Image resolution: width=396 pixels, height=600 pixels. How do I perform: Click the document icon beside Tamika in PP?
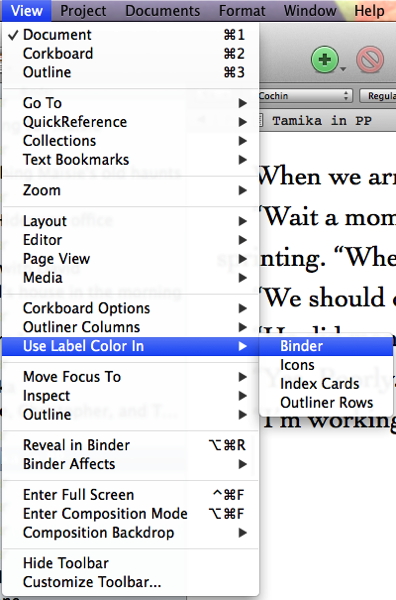(x=261, y=121)
